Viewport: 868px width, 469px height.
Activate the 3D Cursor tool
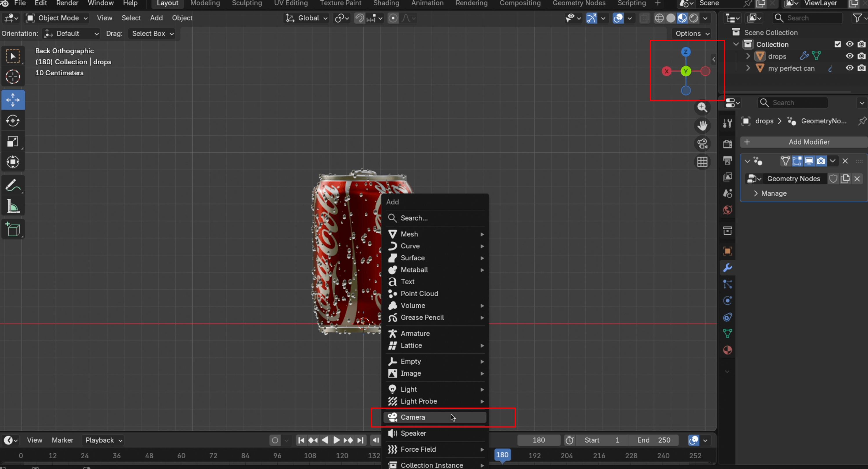coord(13,77)
